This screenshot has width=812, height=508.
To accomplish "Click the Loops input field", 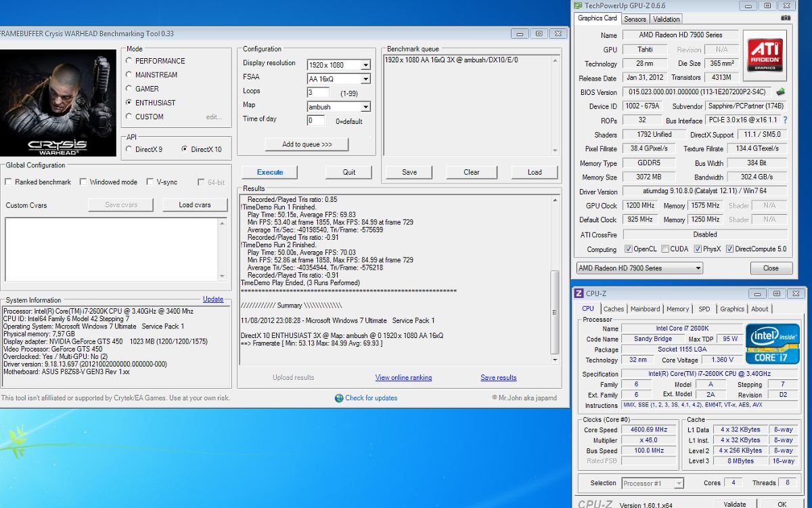I will 318,92.
